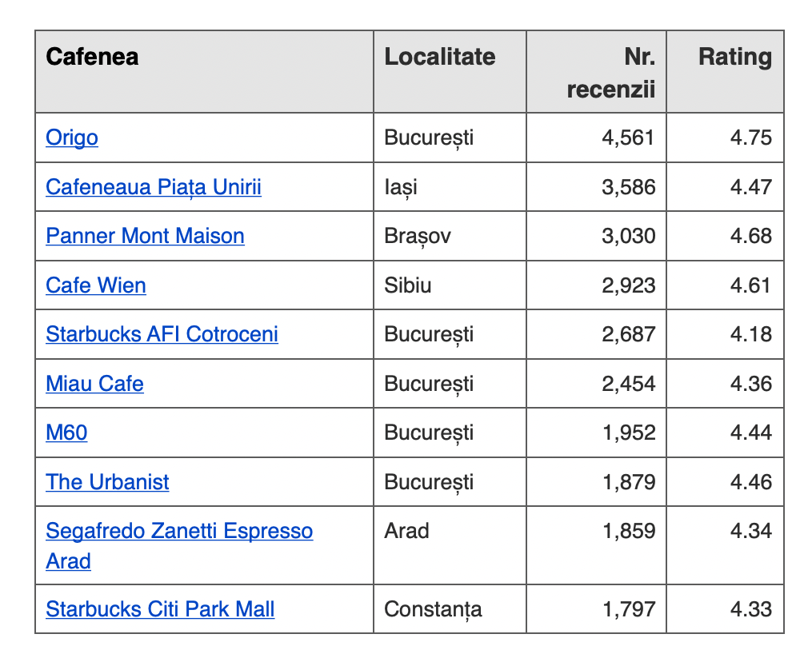Click the 4,561 reviews cell
This screenshot has height=646, width=812.
point(628,138)
